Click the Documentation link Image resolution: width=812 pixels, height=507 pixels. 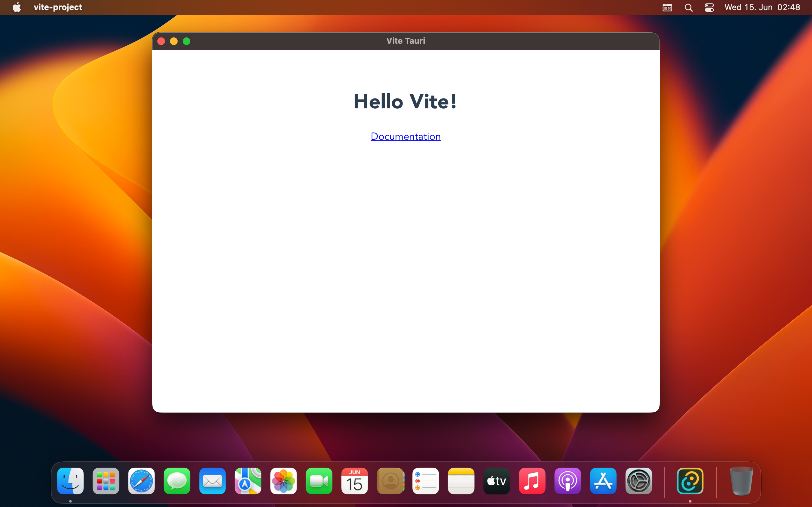(406, 136)
